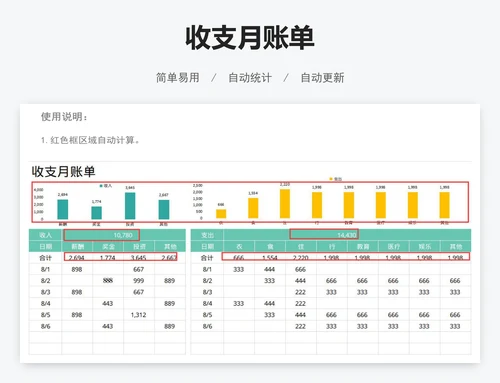Click the shortest yellow bar labeled 666
This screenshot has height=383, width=500.
221,214
